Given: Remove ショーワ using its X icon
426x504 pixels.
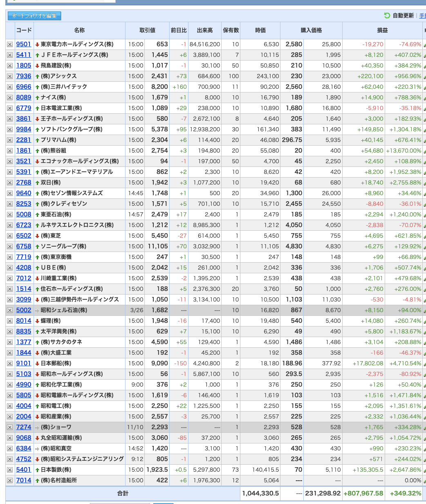Looking at the screenshot, I should [10, 427].
